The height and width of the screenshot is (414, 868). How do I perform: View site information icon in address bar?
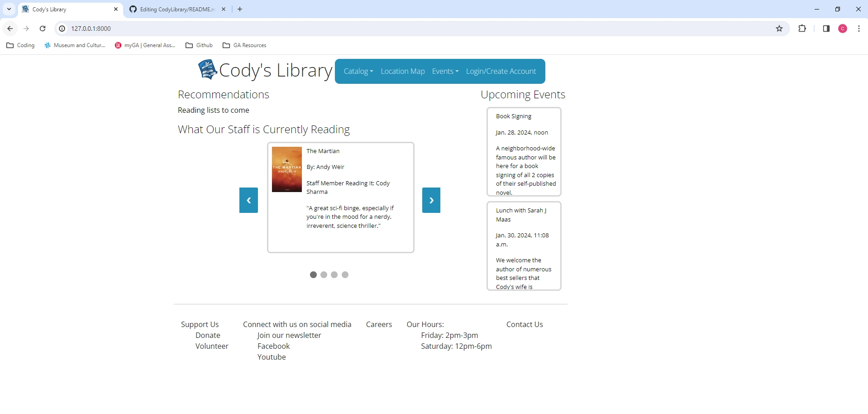[62, 29]
